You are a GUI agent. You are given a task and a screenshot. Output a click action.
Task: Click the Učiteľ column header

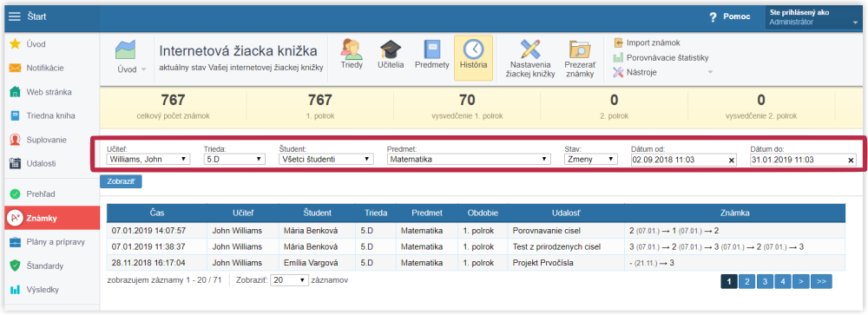242,213
